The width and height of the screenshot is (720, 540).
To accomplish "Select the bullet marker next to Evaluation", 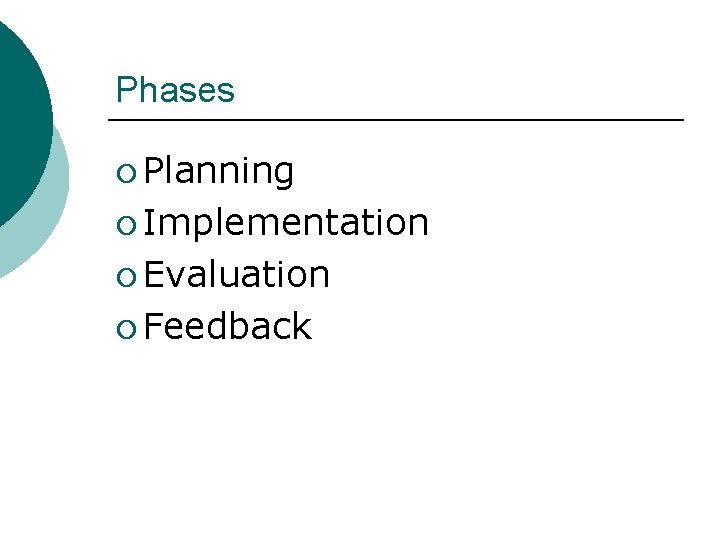I will click(124, 277).
